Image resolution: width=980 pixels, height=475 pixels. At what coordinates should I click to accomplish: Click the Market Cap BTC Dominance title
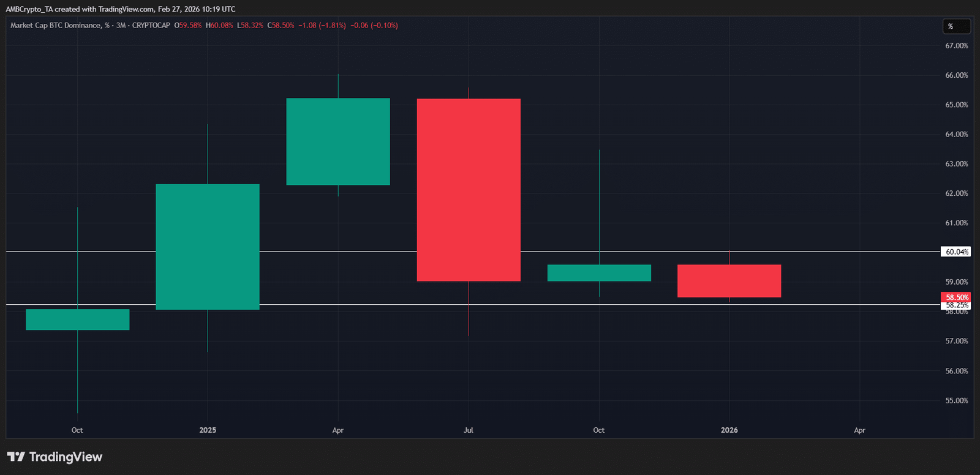point(55,26)
